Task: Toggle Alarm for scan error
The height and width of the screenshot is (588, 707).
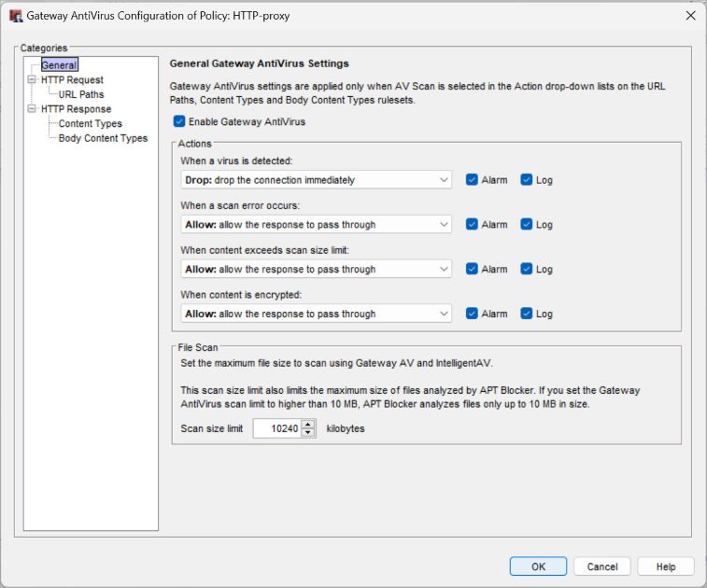Action: [x=472, y=224]
